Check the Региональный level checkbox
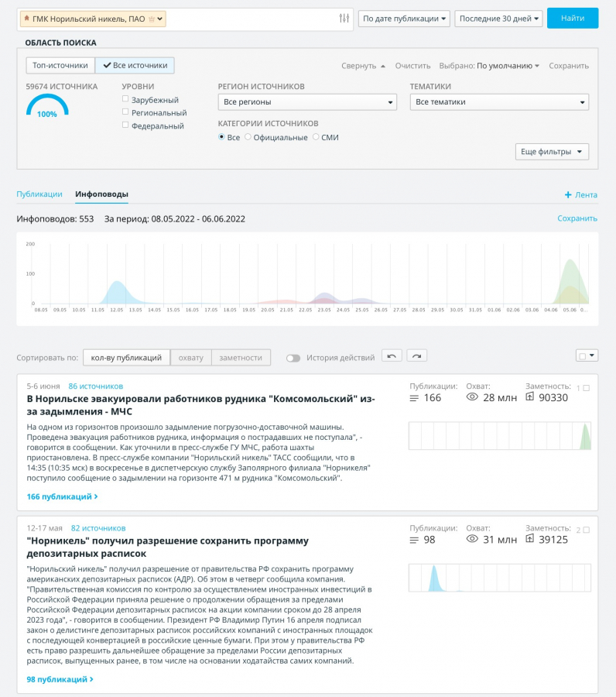This screenshot has height=697, width=616. point(125,112)
